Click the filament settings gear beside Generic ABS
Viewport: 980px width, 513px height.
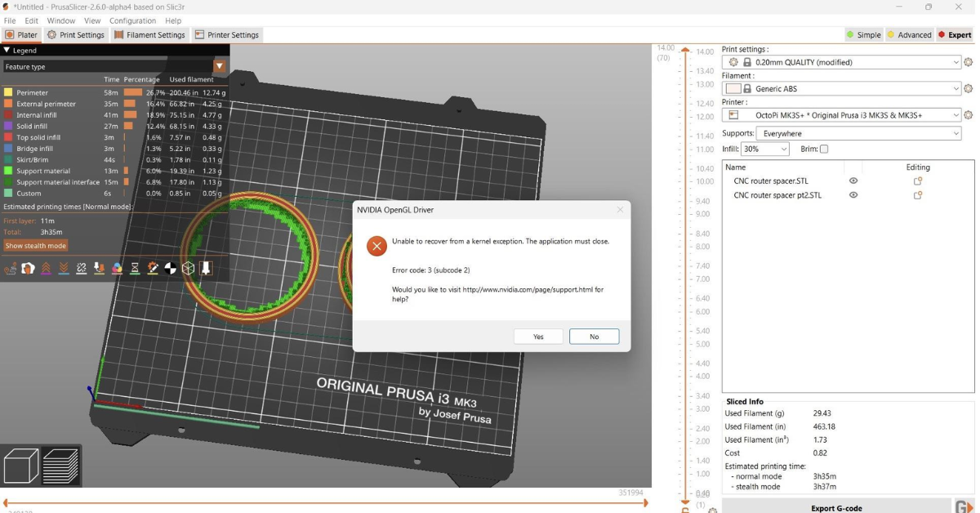[x=969, y=89]
